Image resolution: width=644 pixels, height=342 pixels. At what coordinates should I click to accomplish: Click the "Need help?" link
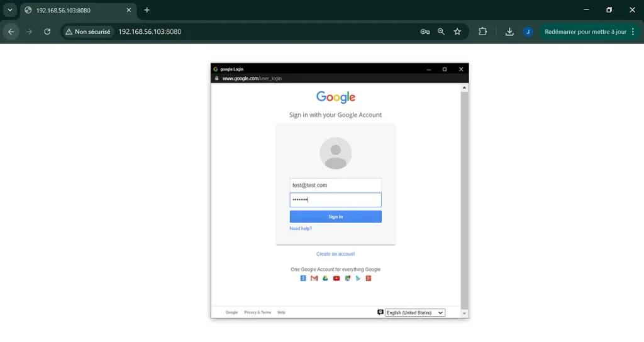click(x=301, y=228)
